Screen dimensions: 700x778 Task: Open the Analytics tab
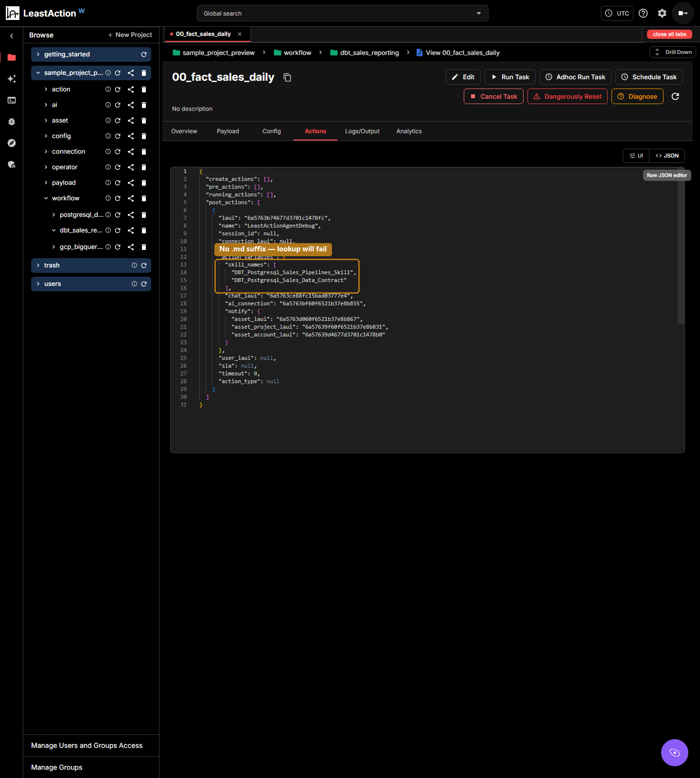(409, 131)
